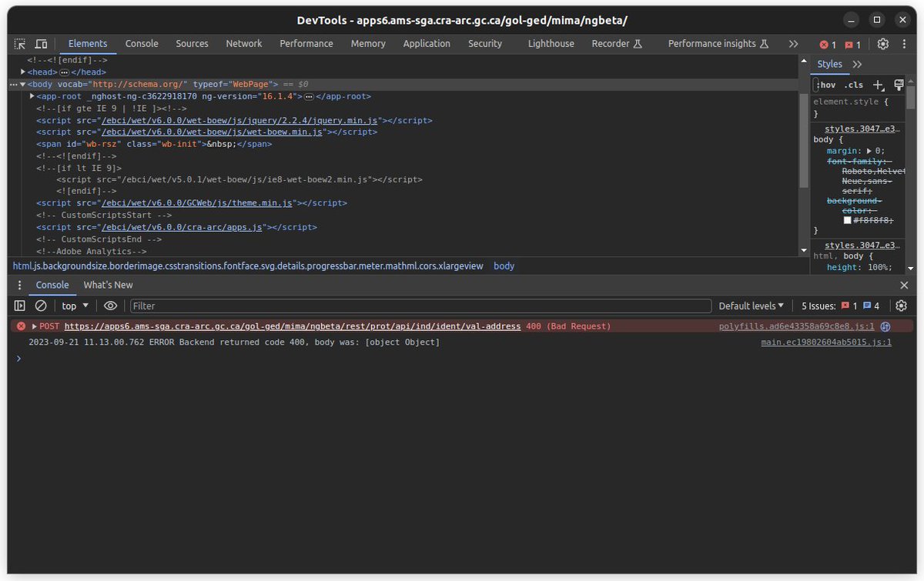Switch to the Network tab

pyautogui.click(x=244, y=44)
